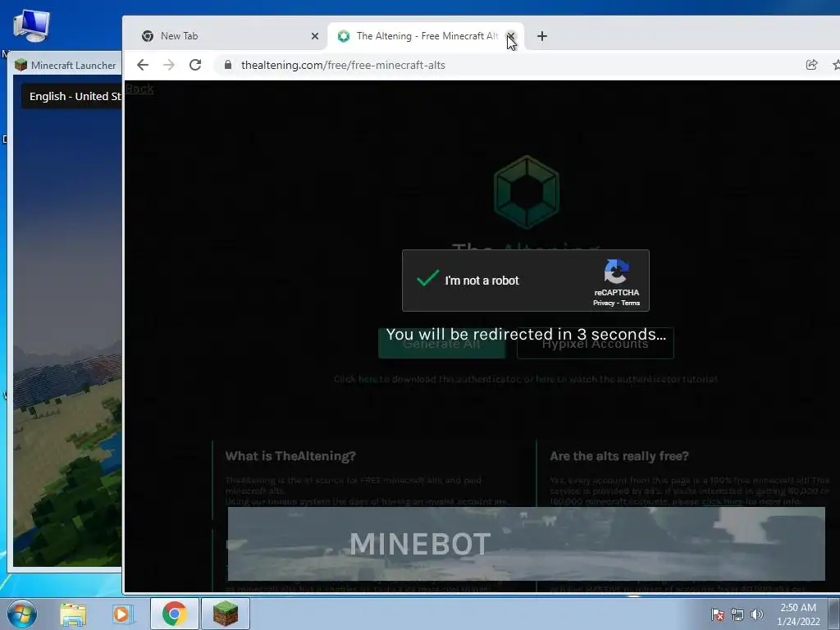Click the reCAPTCHA logo
Screen dimensions: 840x630
(x=616, y=272)
